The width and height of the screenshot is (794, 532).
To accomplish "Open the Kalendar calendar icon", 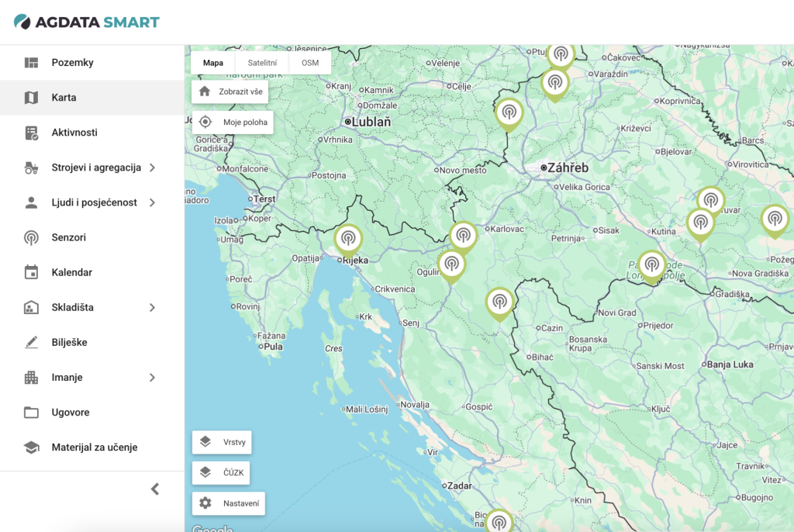I will [31, 272].
